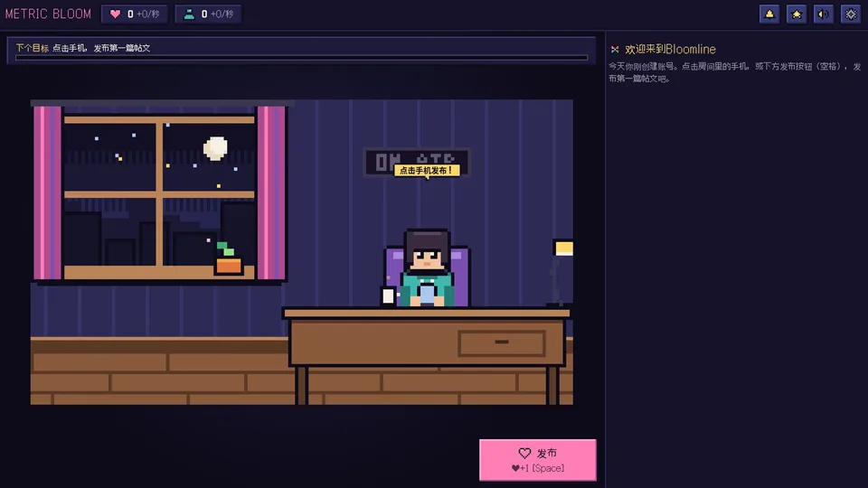Click the 点击手机发布! speech bubble
This screenshot has height=488, width=868.
427,171
